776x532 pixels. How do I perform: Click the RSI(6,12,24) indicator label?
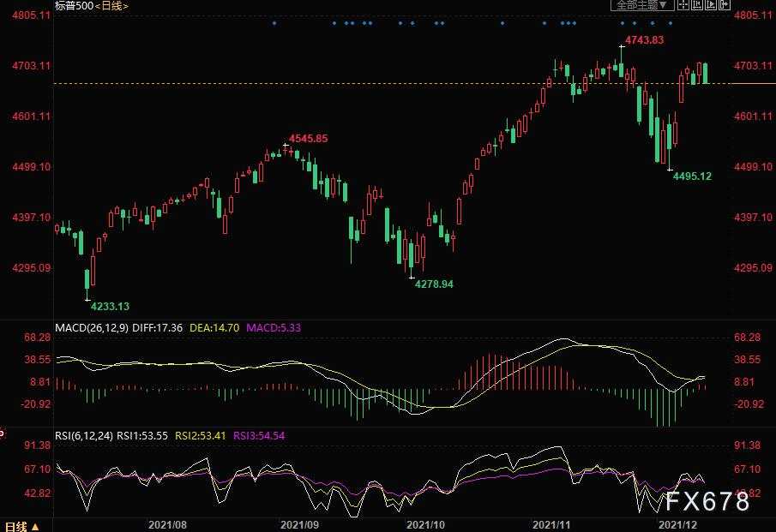(x=84, y=436)
